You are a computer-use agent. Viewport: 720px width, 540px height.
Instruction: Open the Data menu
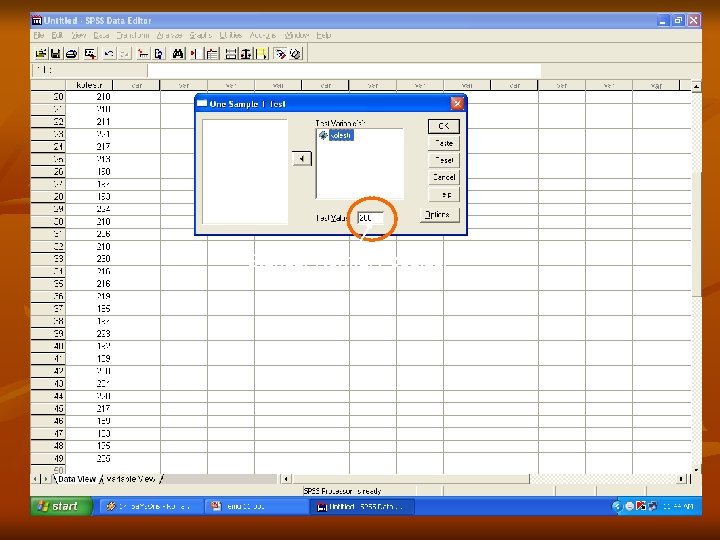click(x=101, y=35)
